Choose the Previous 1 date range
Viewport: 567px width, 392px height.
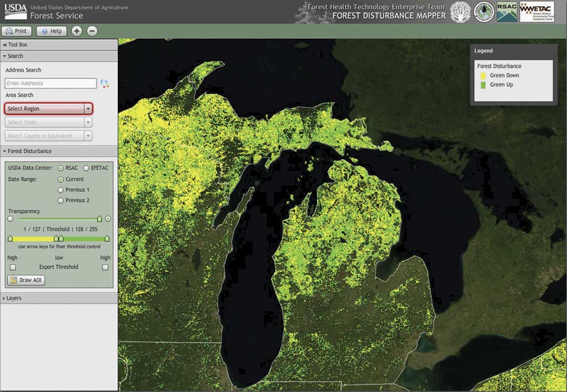pyautogui.click(x=60, y=190)
